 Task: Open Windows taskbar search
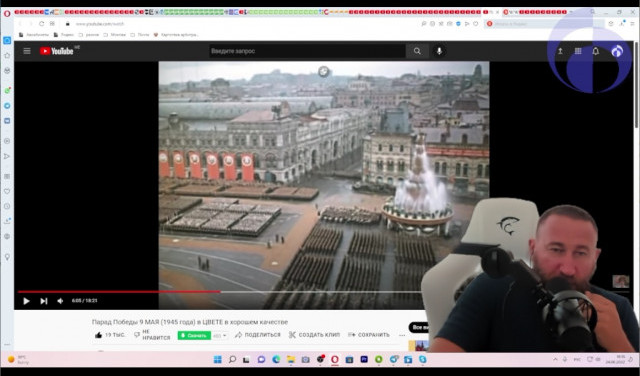pos(232,359)
